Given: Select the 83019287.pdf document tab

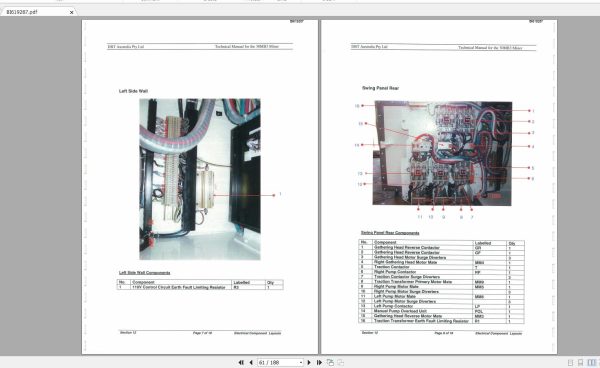Looking at the screenshot, I should 38,12.
